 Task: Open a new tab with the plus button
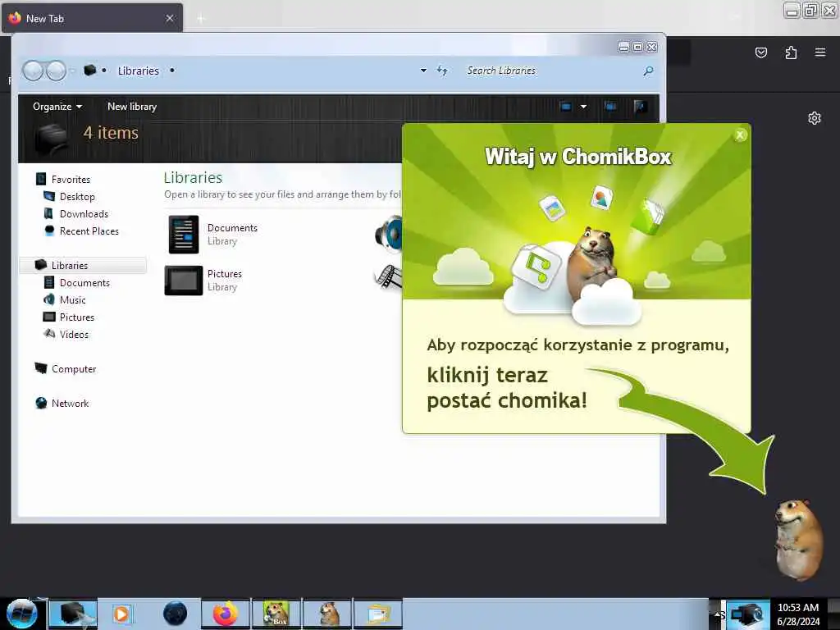click(x=201, y=19)
